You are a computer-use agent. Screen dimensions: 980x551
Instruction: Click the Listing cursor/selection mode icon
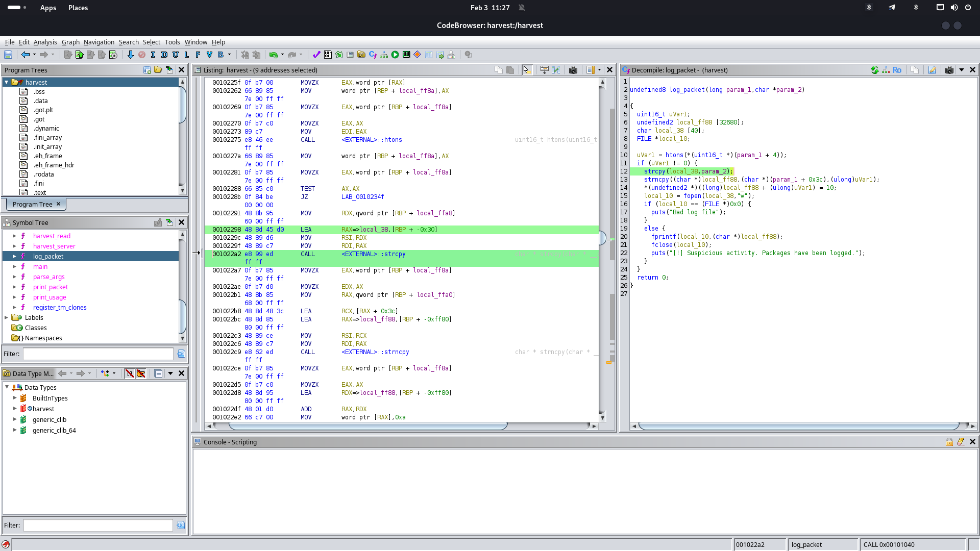point(526,70)
